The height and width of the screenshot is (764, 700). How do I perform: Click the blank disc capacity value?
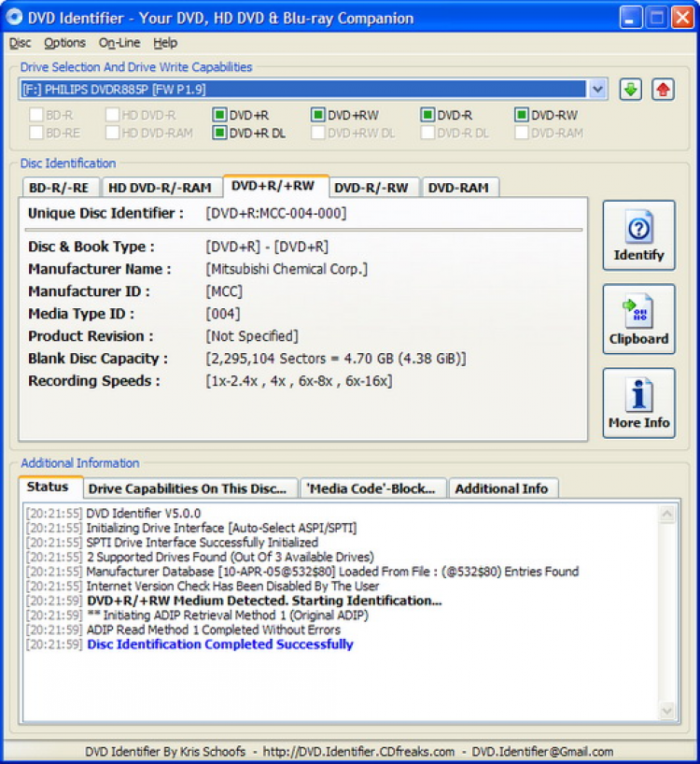(x=336, y=359)
